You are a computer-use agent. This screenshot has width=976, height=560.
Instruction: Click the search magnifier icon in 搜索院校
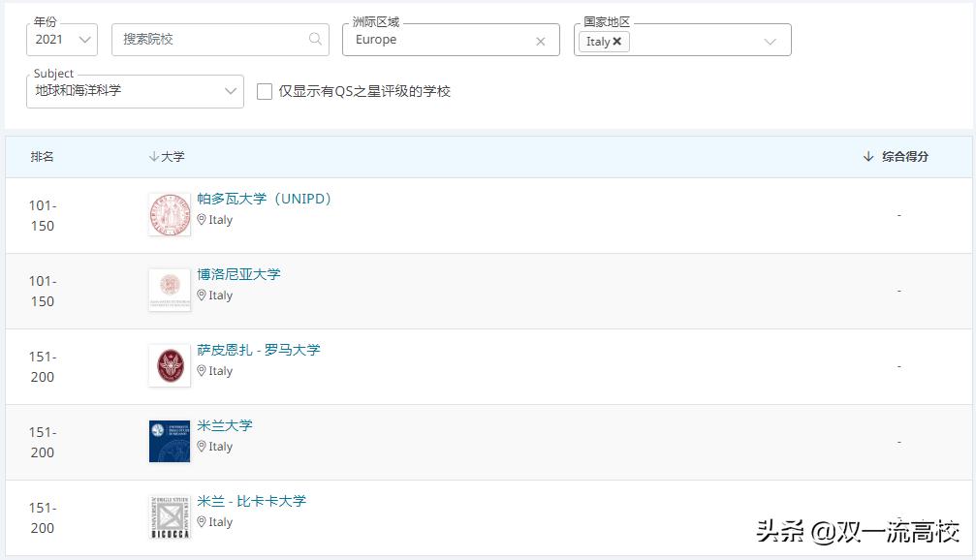(314, 40)
